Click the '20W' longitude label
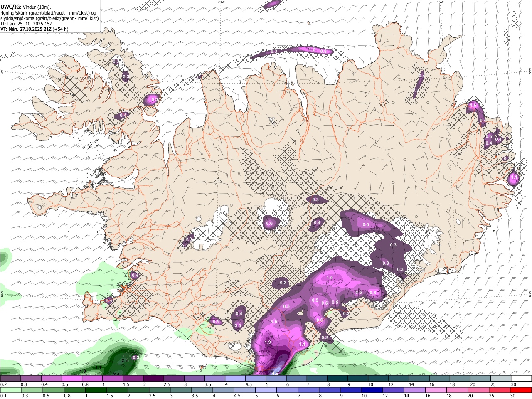 pos(221,2)
